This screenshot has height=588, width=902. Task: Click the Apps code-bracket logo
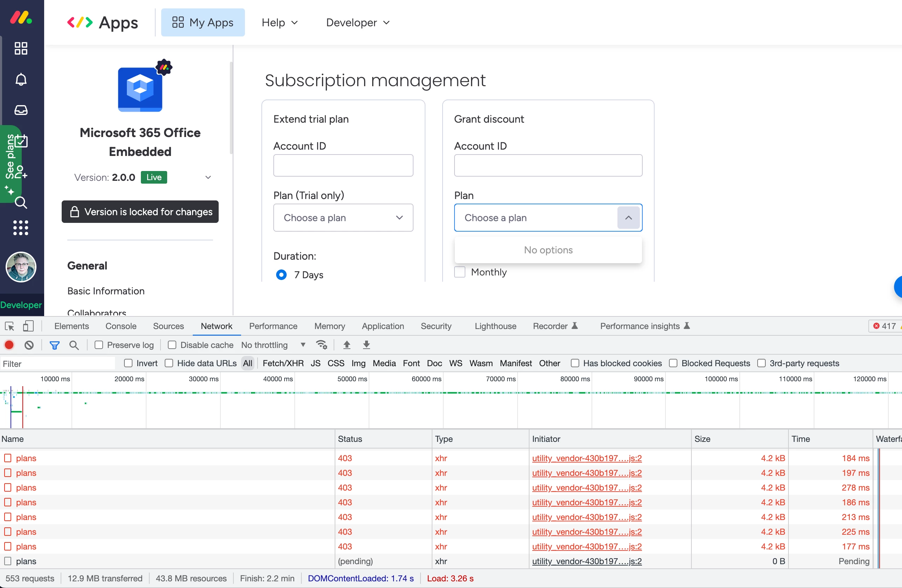tap(80, 22)
